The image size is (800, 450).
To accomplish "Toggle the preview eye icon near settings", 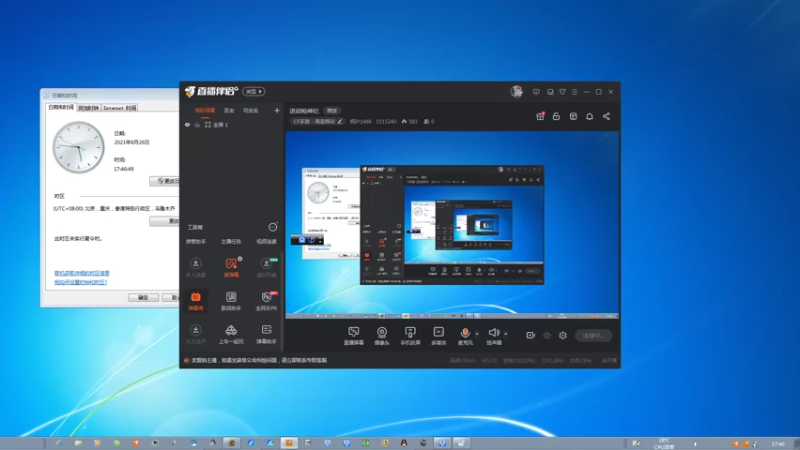I will pyautogui.click(x=547, y=335).
